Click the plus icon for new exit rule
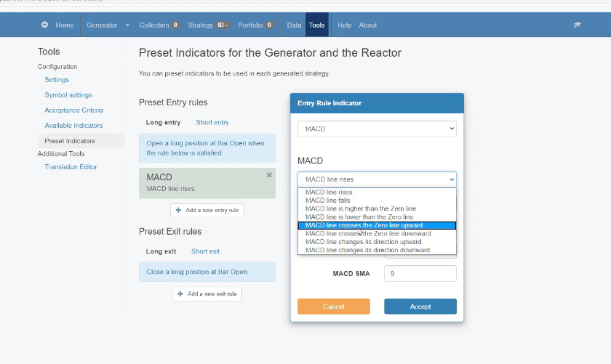611x364 pixels. [x=180, y=294]
